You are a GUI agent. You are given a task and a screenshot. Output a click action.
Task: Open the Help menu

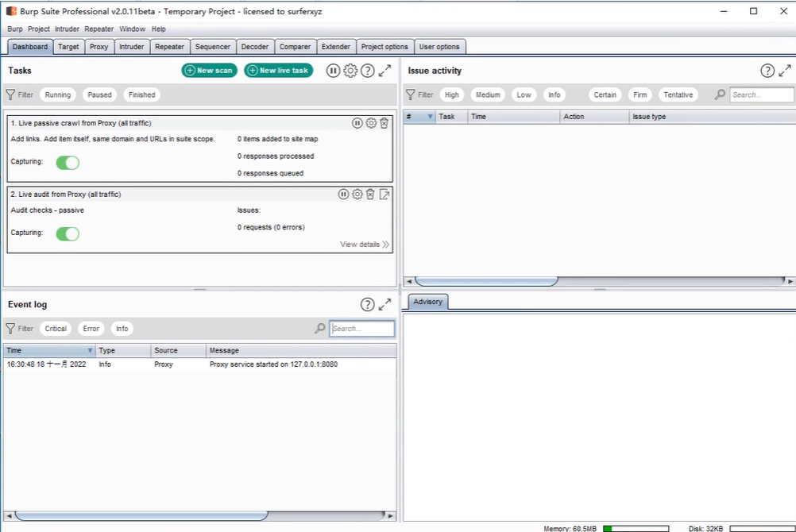click(x=158, y=29)
